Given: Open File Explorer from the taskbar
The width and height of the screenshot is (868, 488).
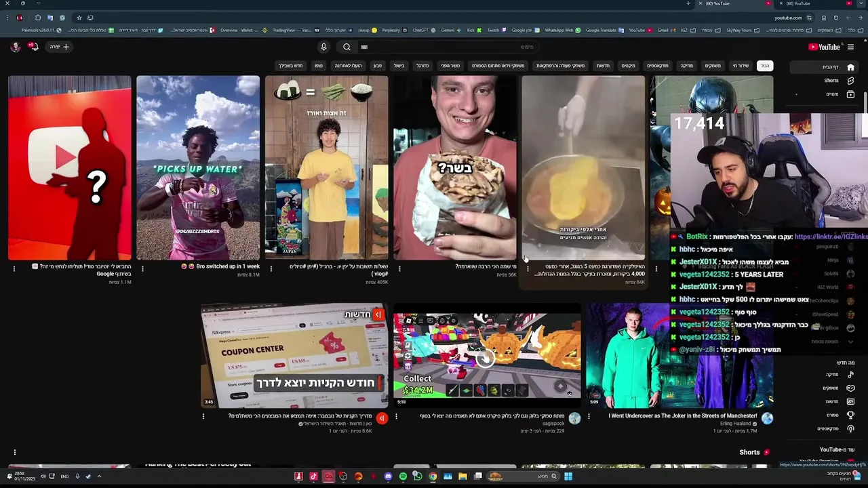Looking at the screenshot, I should tap(462, 476).
